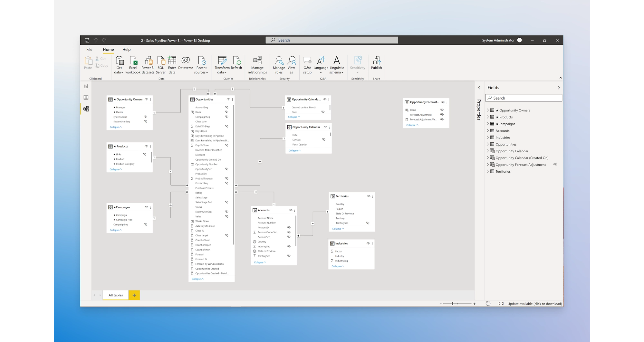Expand Accounts in Fields pane
Viewport: 644px width, 342px height.
pos(488,131)
